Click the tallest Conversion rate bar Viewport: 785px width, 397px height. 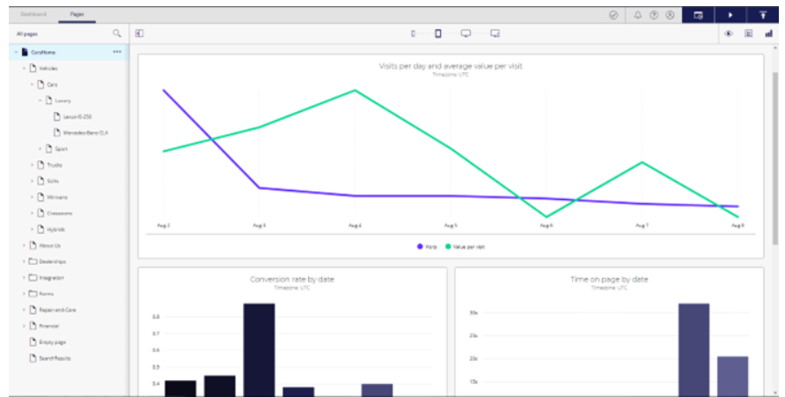click(x=259, y=350)
